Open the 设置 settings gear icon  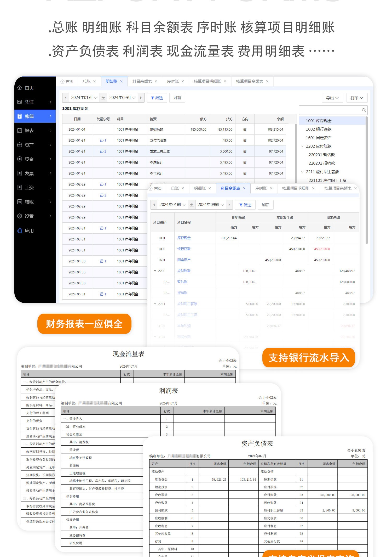coord(20,216)
